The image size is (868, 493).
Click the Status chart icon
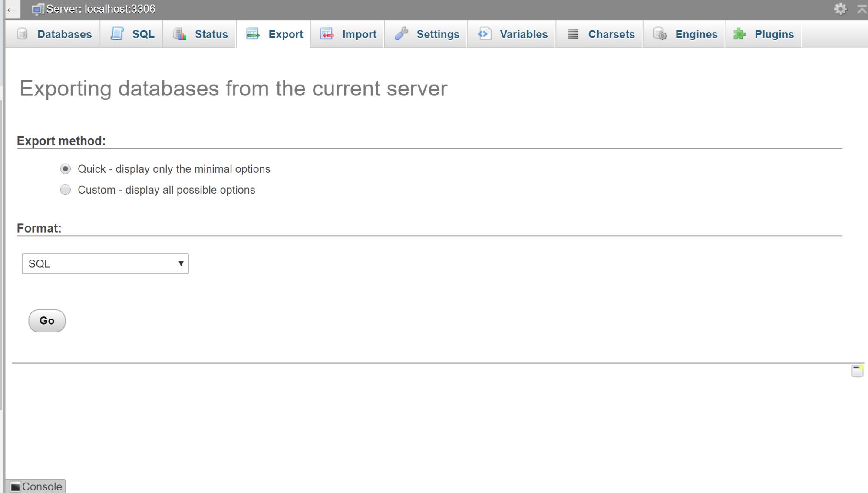click(x=179, y=34)
